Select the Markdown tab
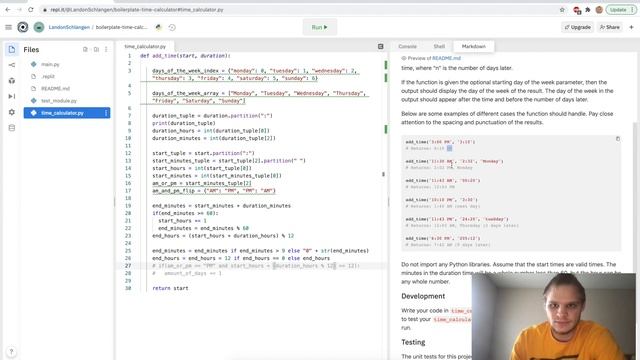This screenshot has width=640, height=360. (x=473, y=47)
